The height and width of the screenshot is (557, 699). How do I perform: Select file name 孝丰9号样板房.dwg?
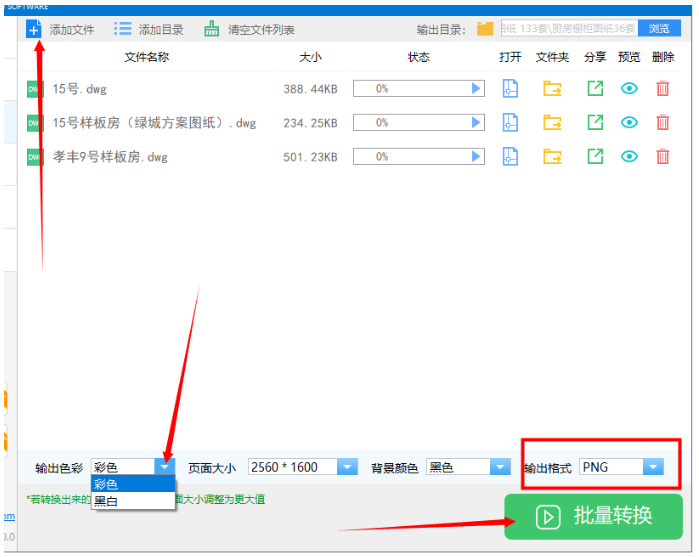coord(110,157)
